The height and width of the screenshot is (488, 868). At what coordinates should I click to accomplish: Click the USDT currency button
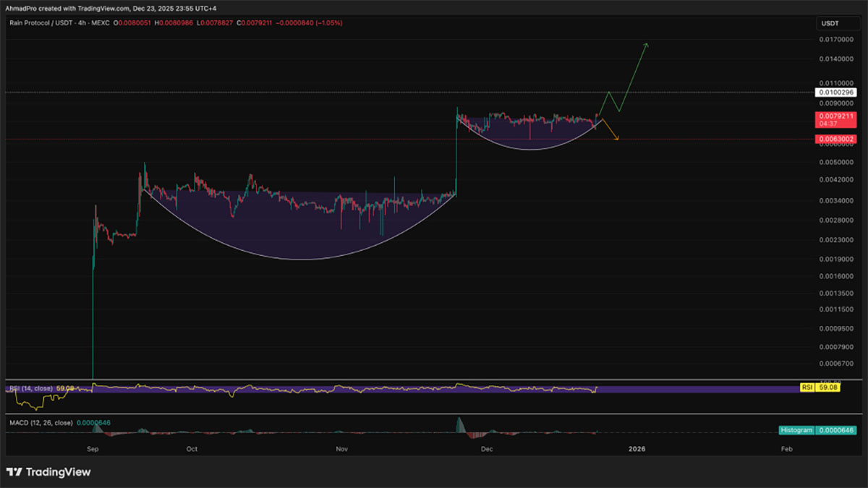pyautogui.click(x=828, y=24)
